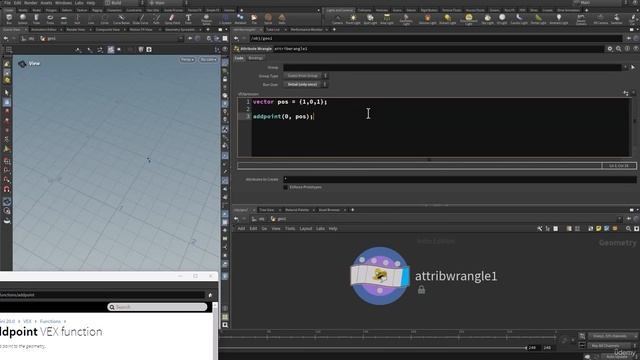Open the Group Type dropdown

pyautogui.click(x=305, y=76)
